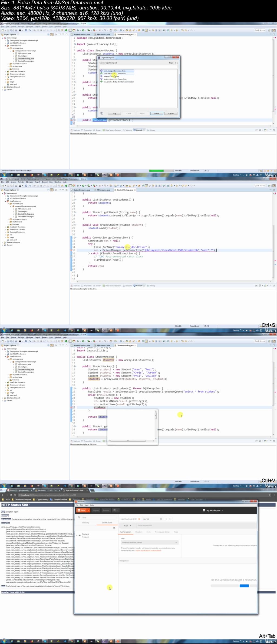Expand the Student collection in Postman sidebar

click(77, 535)
